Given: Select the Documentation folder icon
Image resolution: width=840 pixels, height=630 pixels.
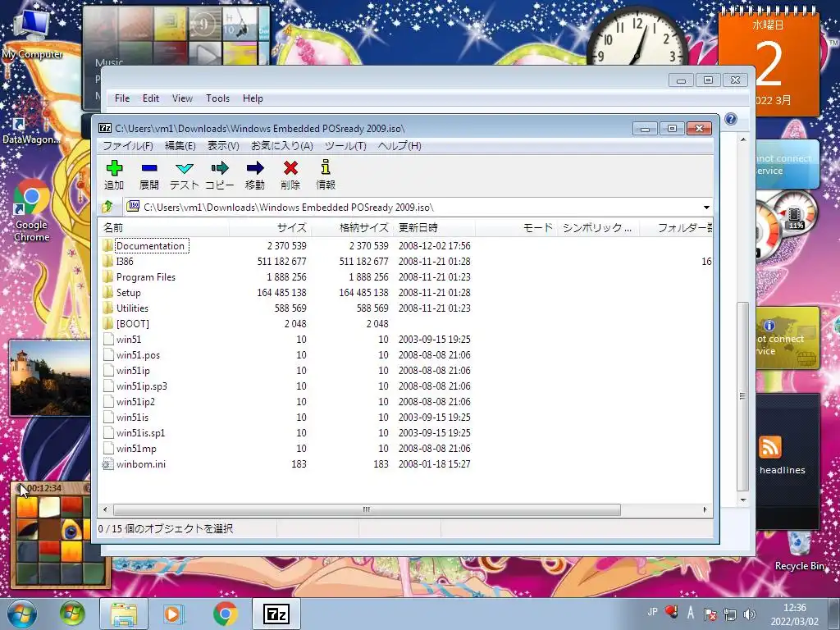Looking at the screenshot, I should point(108,245).
